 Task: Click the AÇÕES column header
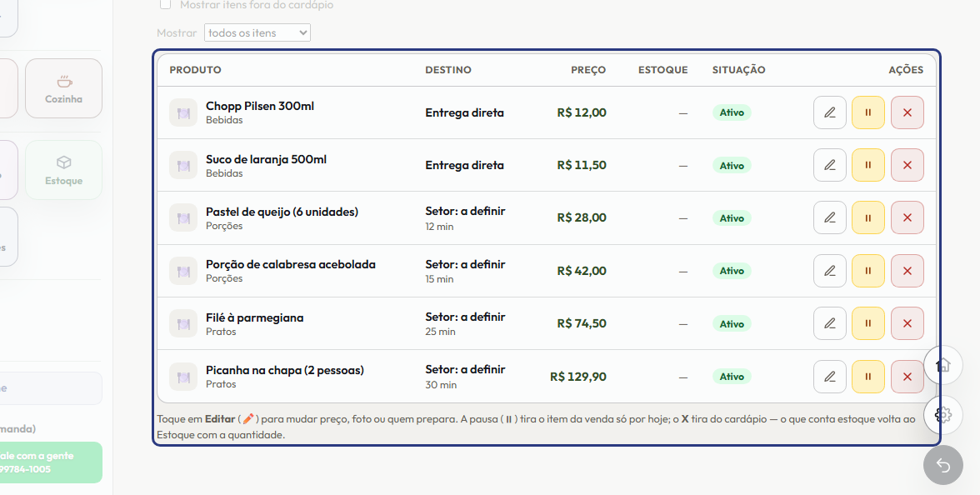[906, 70]
